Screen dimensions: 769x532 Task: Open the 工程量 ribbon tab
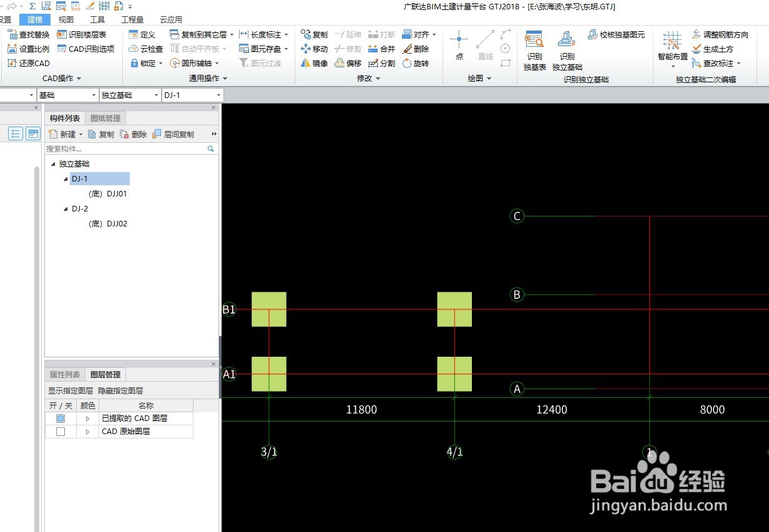[x=132, y=19]
